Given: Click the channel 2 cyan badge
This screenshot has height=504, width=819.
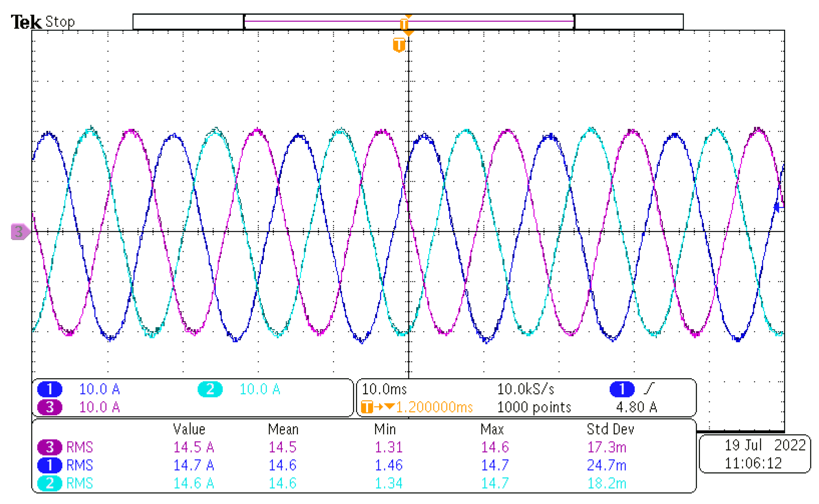Looking at the screenshot, I should 210,389.
